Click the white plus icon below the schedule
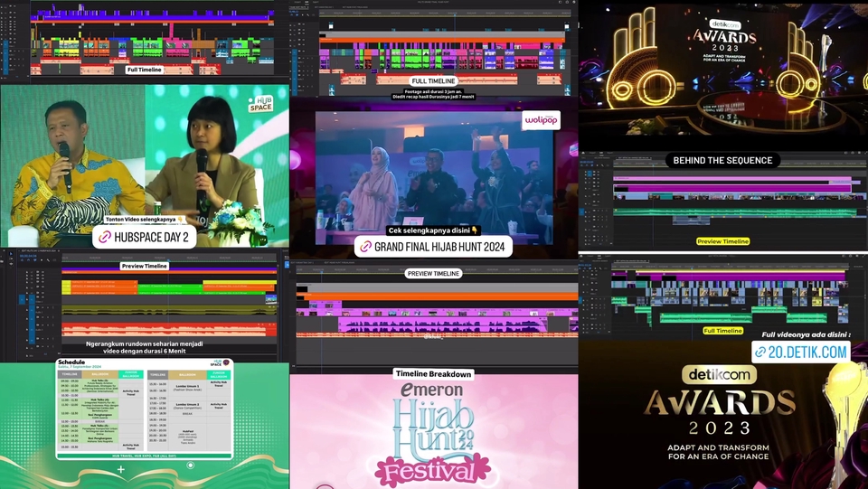Screen dimensions: 868x489 pos(122,469)
